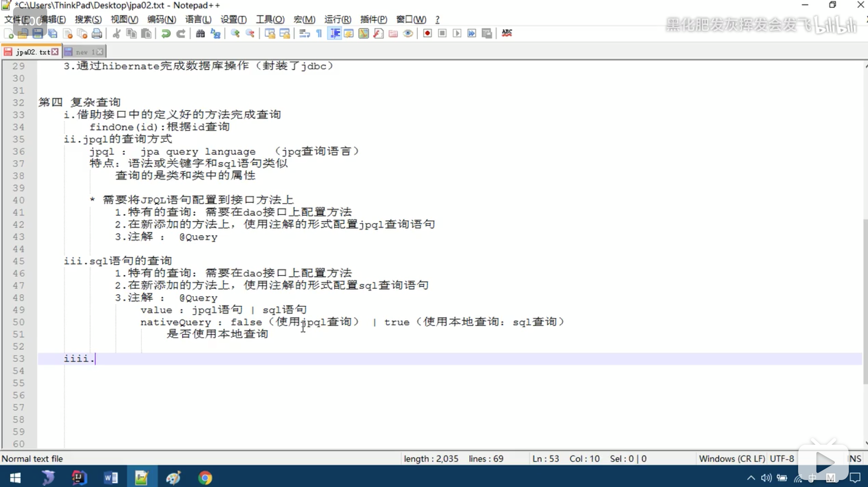Open Find with the binoculars icon
This screenshot has height=487, width=868.
[200, 33]
